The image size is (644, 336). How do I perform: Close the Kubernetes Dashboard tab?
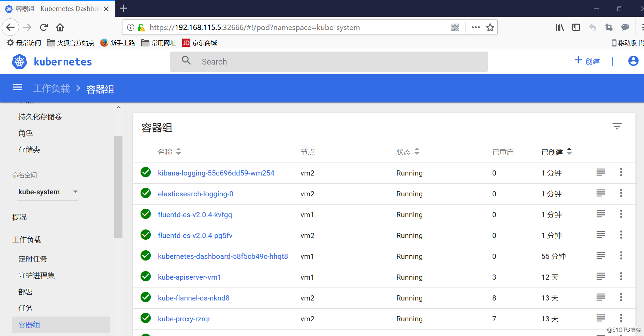click(106, 9)
